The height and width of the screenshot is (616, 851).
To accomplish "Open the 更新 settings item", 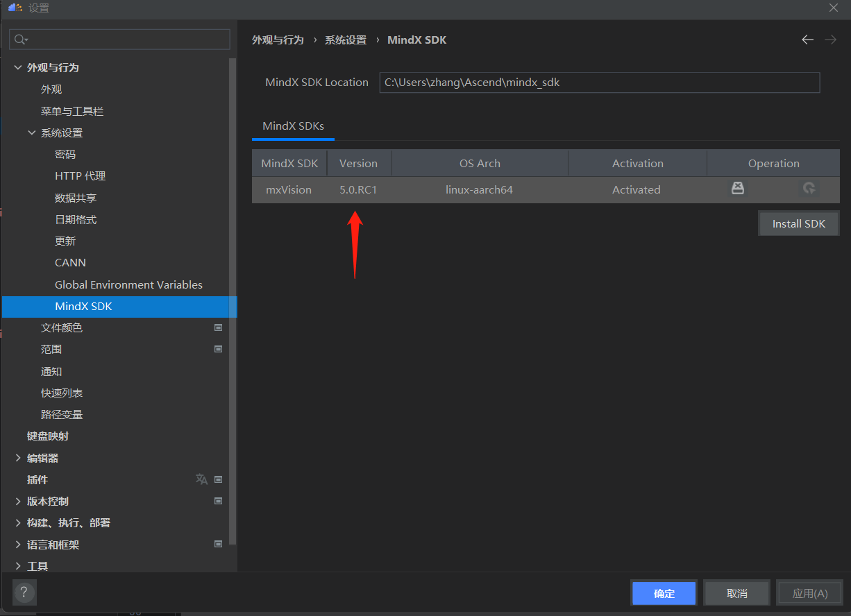I will pos(65,241).
